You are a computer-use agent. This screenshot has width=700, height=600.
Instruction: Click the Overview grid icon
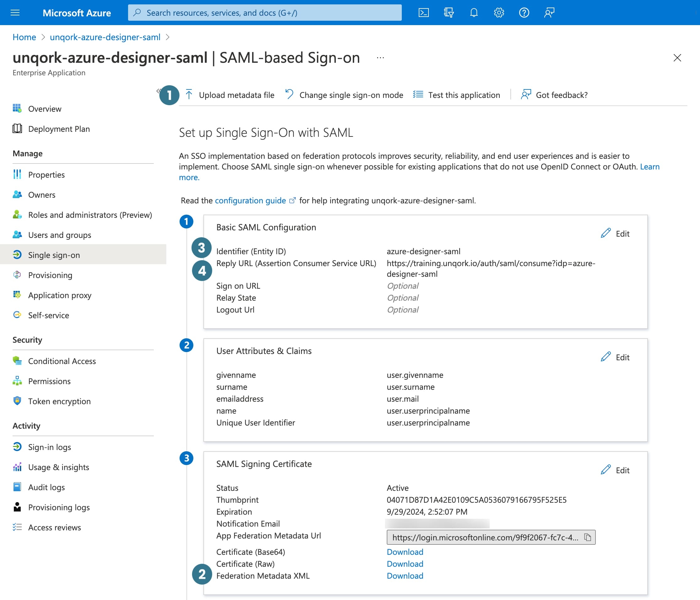(x=17, y=108)
